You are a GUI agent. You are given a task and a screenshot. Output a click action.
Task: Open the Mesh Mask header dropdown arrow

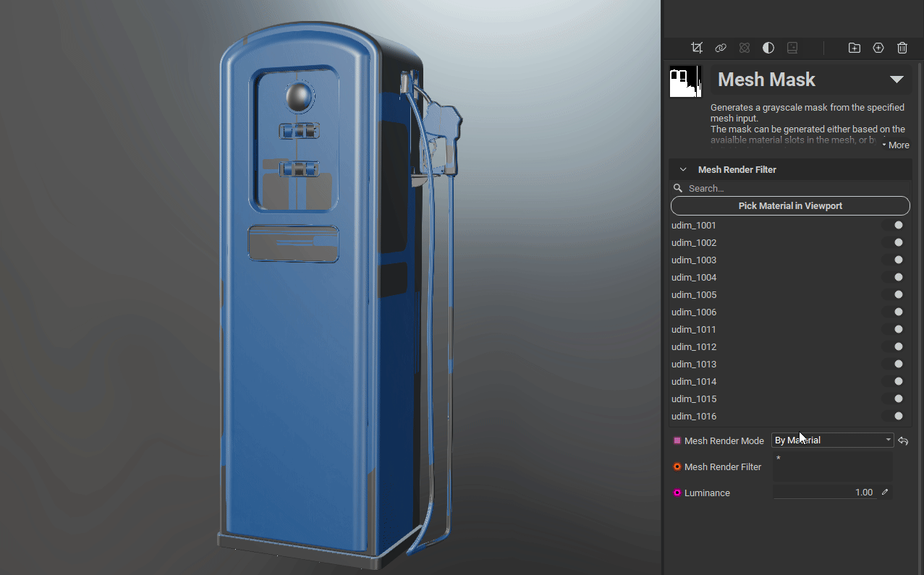(x=897, y=80)
